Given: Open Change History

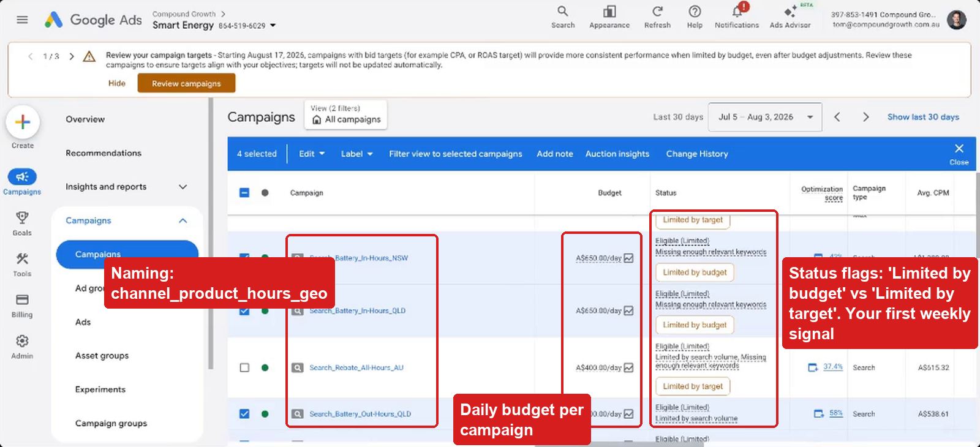Looking at the screenshot, I should click(697, 154).
